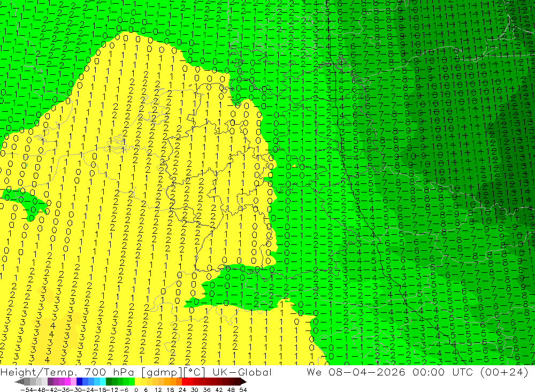Viewport: 535px width, 392px height.
Task: Click the "54" legend value at scale end
Action: point(243,390)
